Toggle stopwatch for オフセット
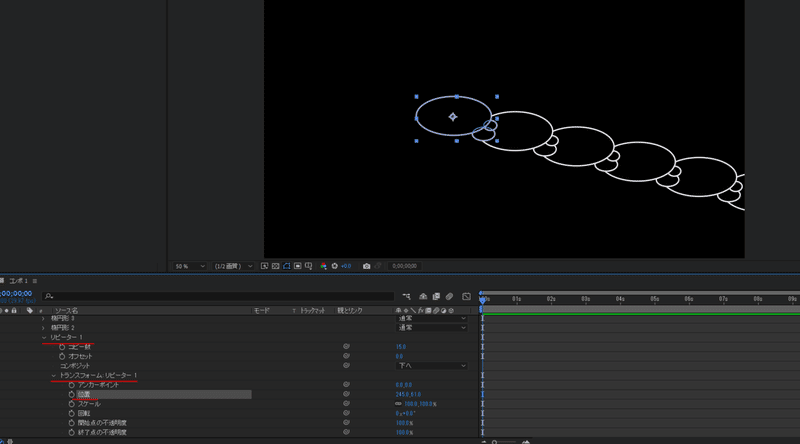The width and height of the screenshot is (800, 444). [62, 356]
